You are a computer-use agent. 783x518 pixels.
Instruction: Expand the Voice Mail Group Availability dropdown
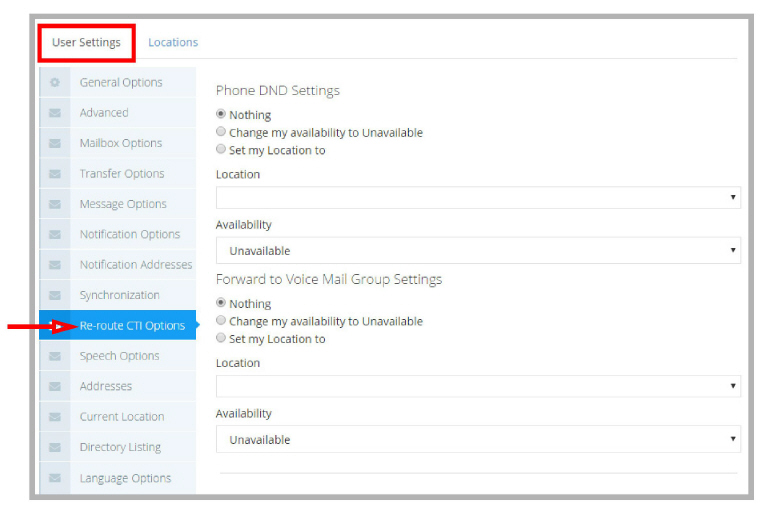(x=478, y=439)
